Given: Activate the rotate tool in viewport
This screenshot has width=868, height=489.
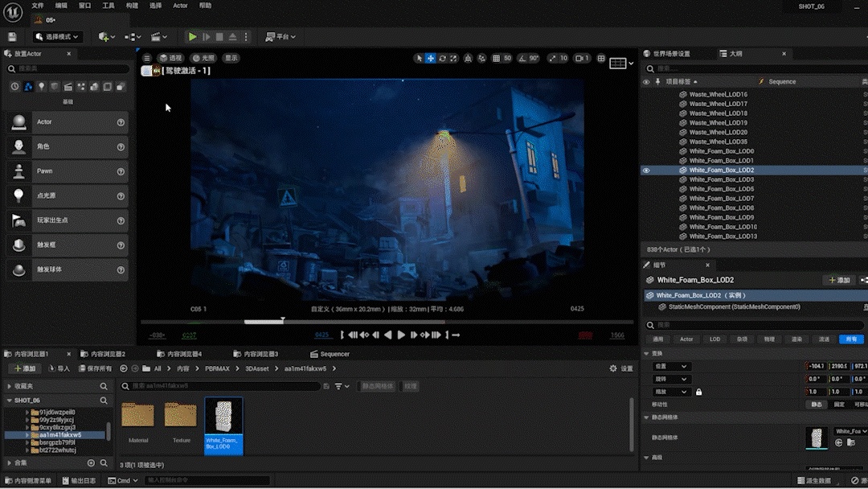Looking at the screenshot, I should point(442,58).
